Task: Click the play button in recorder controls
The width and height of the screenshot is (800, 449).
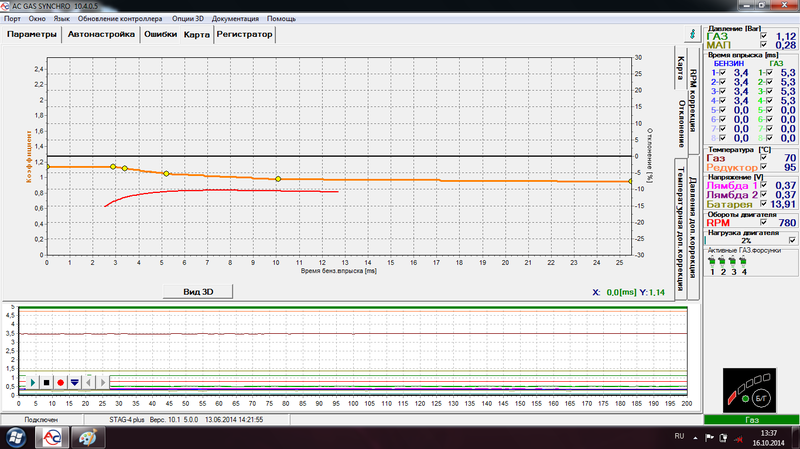Action: (33, 383)
